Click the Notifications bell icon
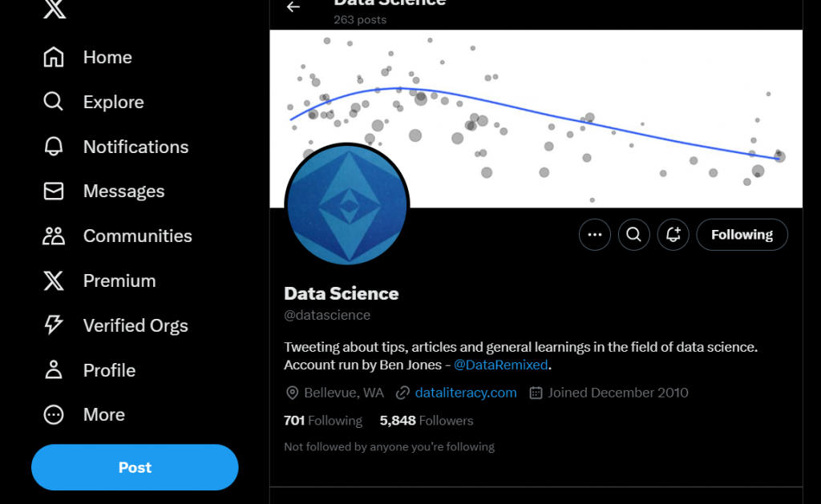This screenshot has height=504, width=821. coord(54,147)
